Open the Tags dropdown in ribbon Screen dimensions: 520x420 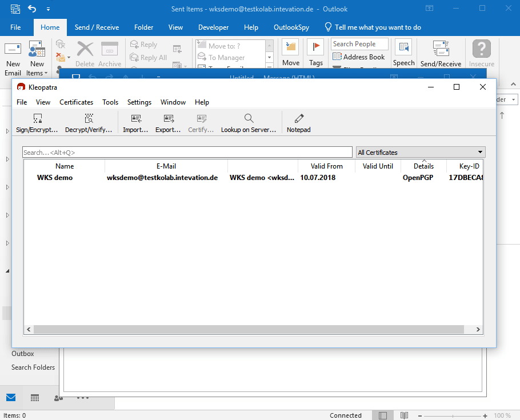tap(315, 54)
